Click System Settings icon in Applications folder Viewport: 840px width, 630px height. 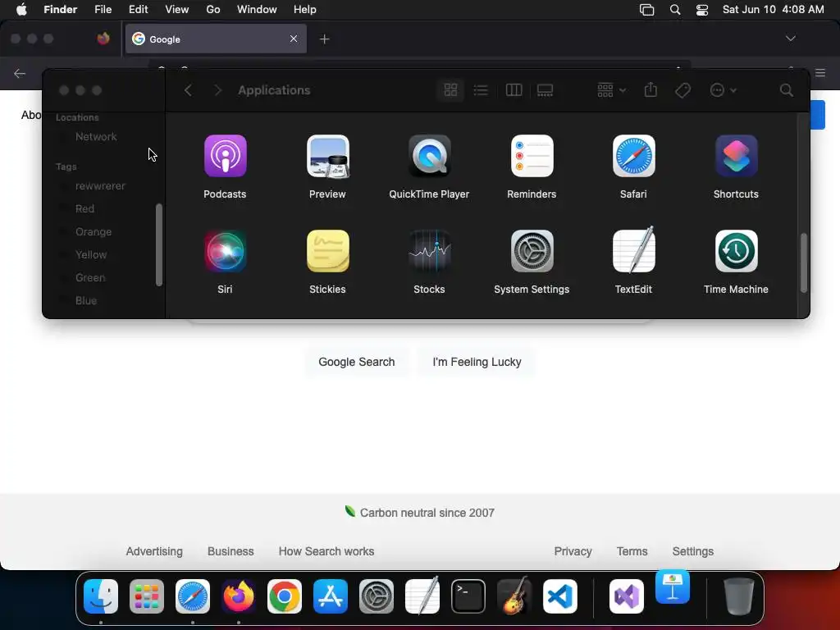click(532, 251)
